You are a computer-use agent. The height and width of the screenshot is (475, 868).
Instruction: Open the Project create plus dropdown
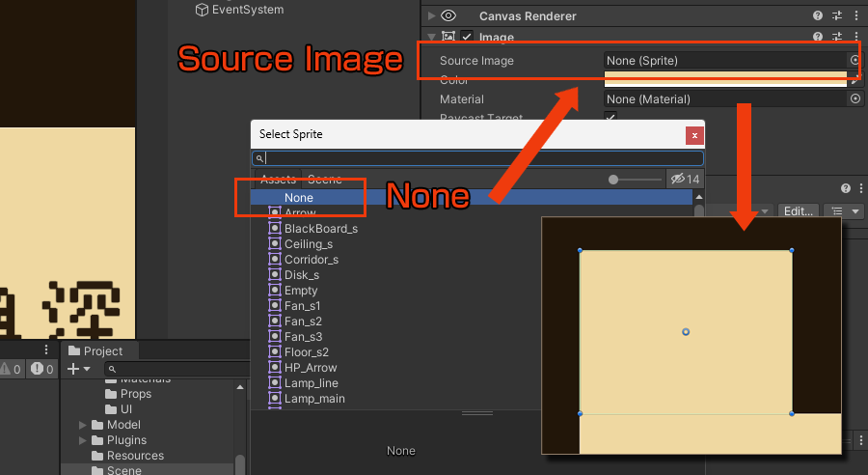(x=78, y=369)
